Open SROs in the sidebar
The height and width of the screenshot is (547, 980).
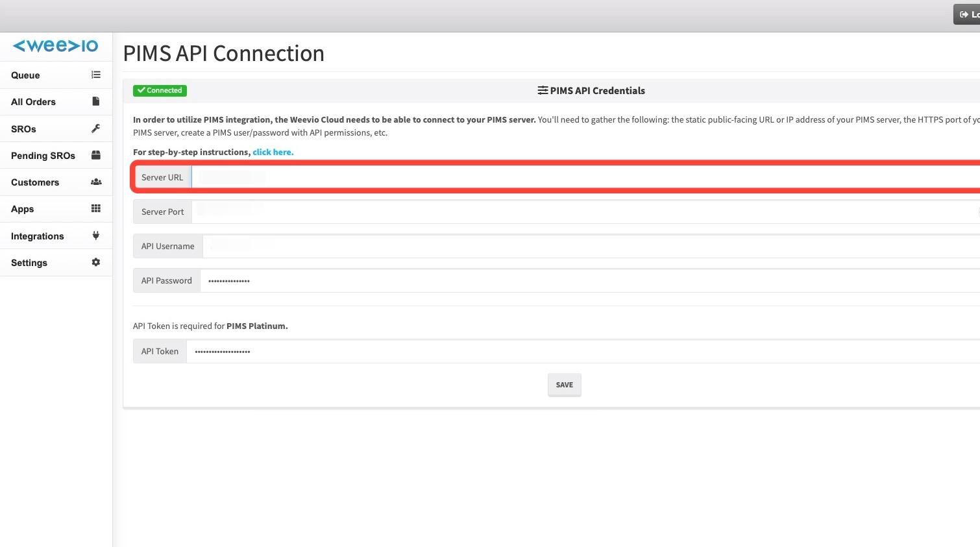(x=56, y=129)
